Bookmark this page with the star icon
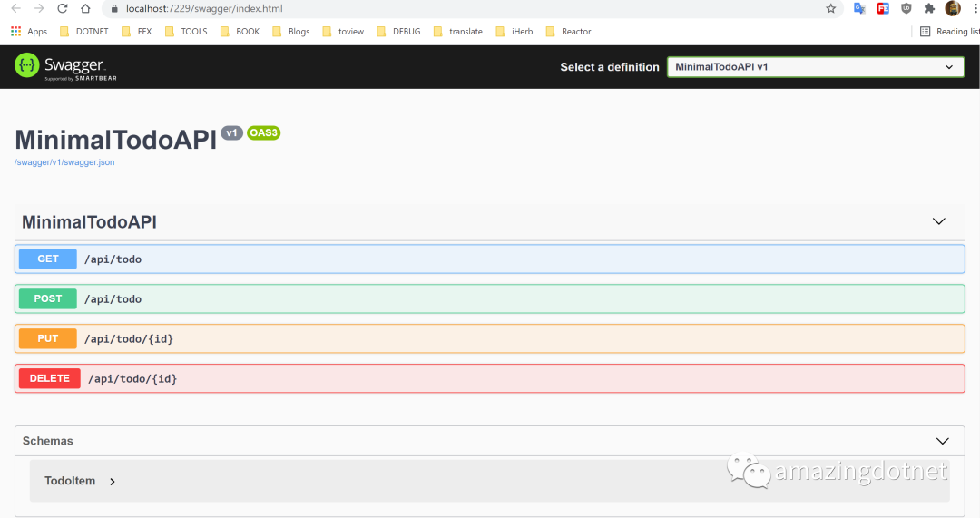This screenshot has height=518, width=980. click(830, 8)
